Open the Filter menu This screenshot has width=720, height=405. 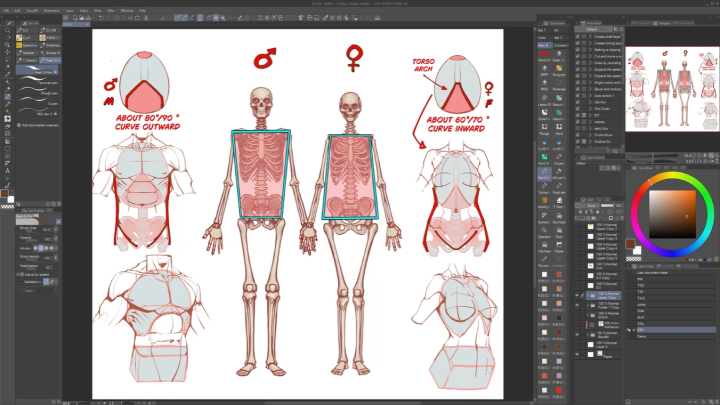pyautogui.click(x=111, y=10)
